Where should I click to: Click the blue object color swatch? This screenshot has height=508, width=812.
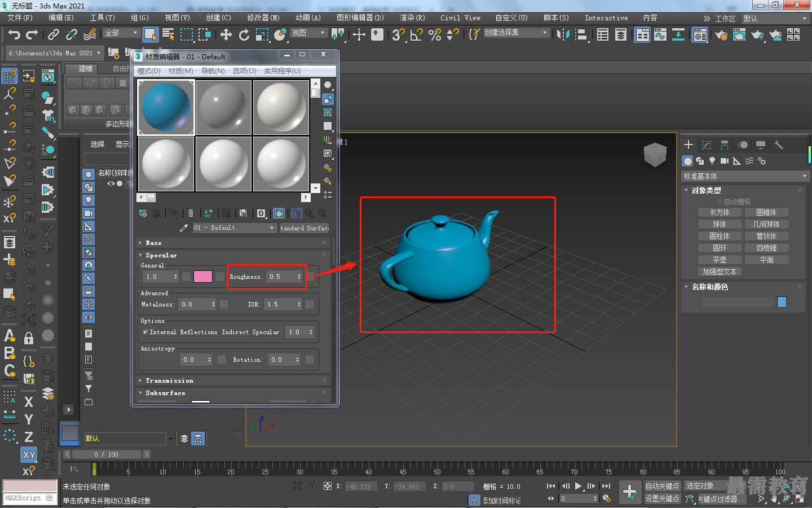(782, 302)
